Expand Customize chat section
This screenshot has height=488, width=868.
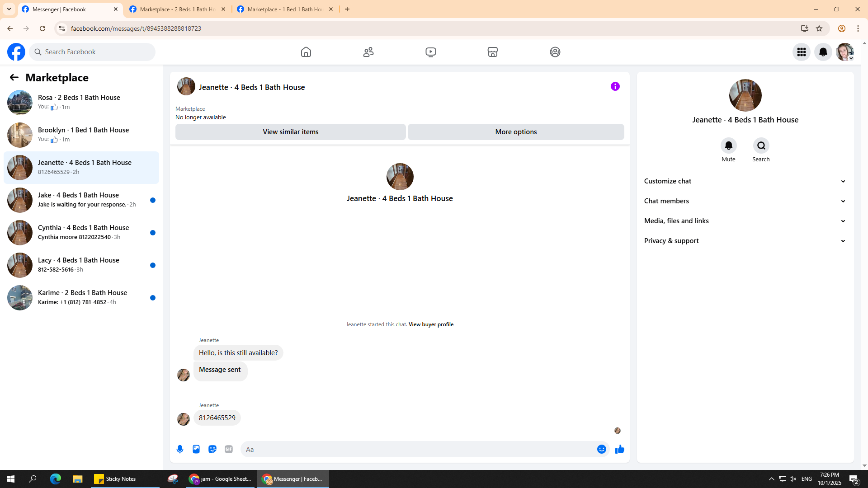click(x=745, y=181)
